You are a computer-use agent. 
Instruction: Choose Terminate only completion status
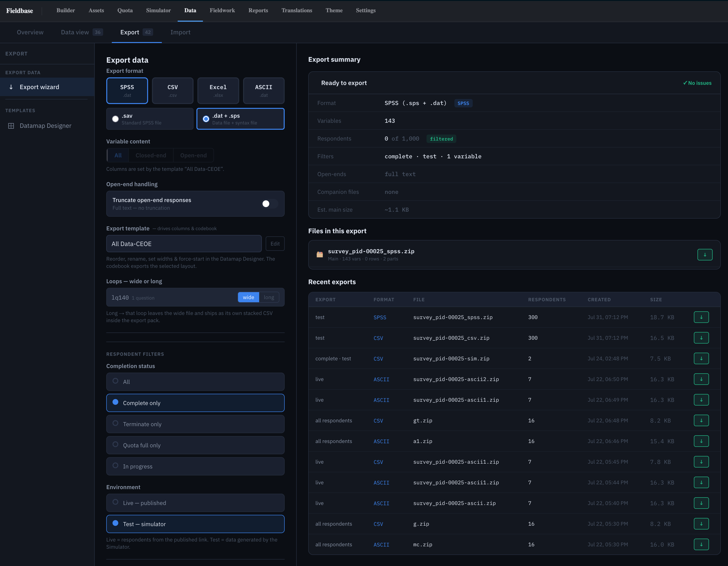tap(195, 424)
